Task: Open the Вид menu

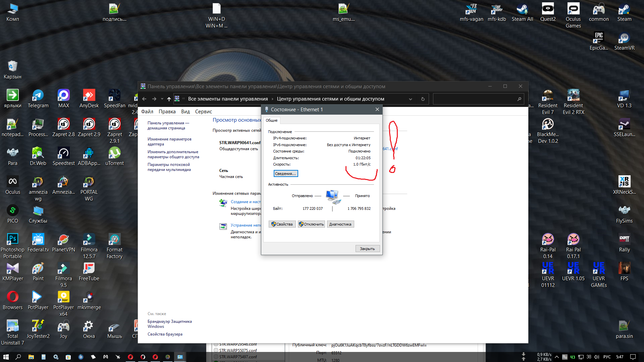Action: (185, 112)
